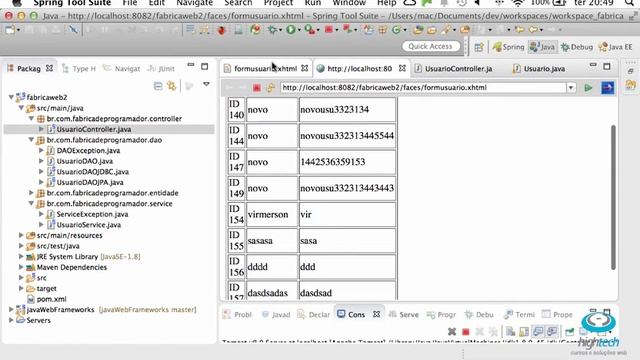640x360 pixels.
Task: Open the URL history dropdown arrow
Action: pyautogui.click(x=571, y=88)
